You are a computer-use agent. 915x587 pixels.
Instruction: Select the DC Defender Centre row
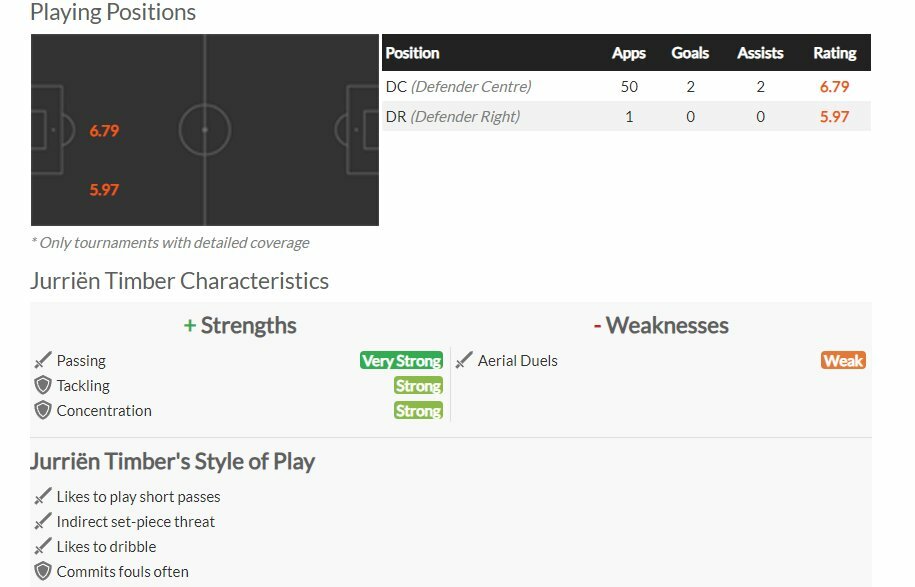click(626, 86)
